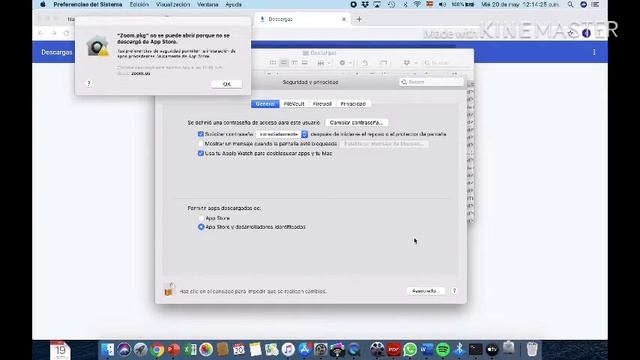
Task: Open the Preferencias del Sistema menu
Action: 88,4
